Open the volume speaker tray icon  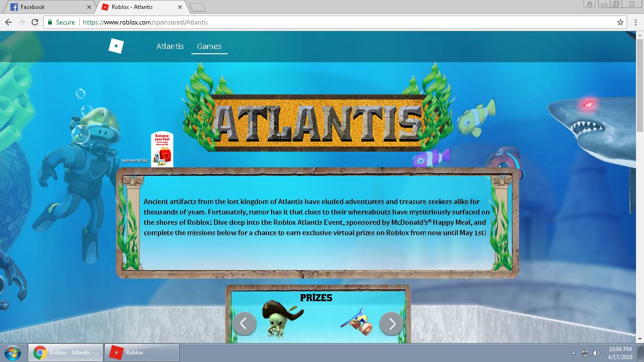click(596, 353)
